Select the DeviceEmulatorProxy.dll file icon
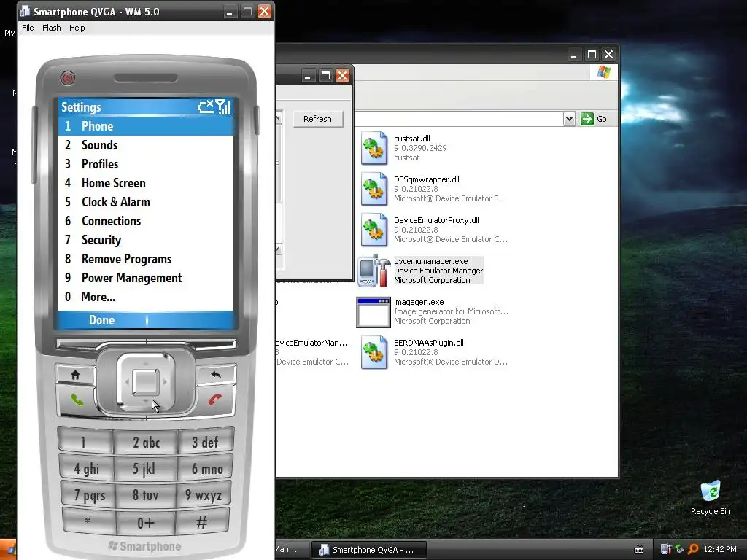The width and height of the screenshot is (747, 560). tap(374, 230)
